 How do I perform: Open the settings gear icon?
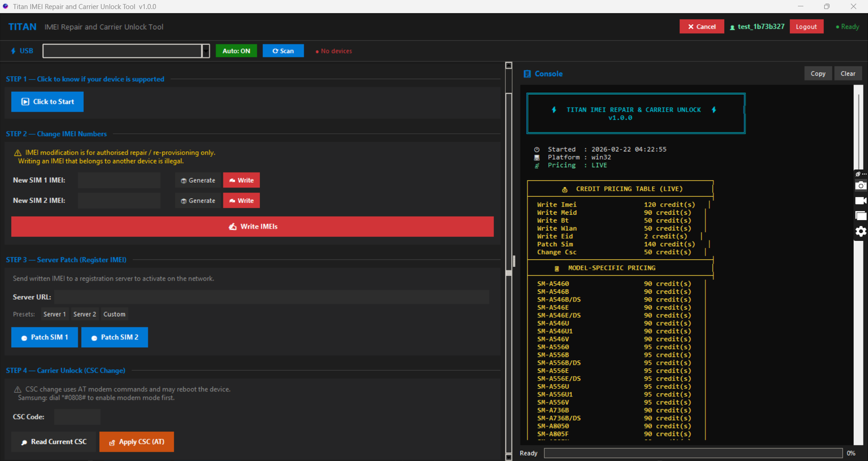pos(860,232)
